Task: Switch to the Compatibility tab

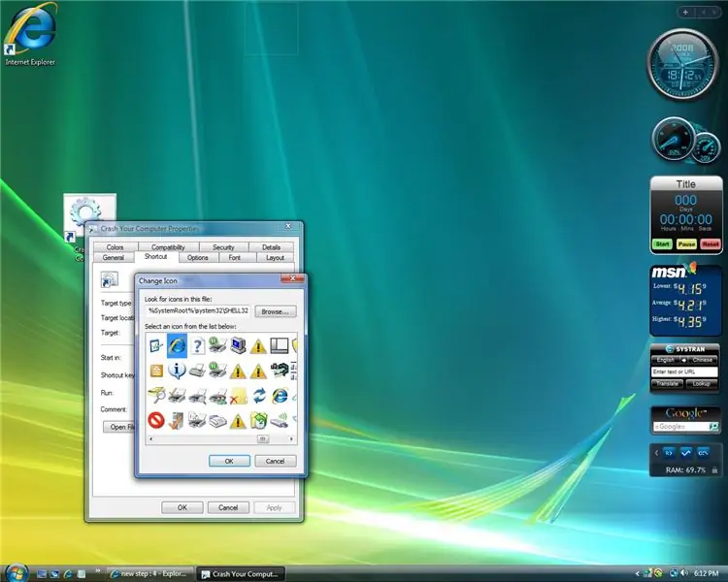Action: (x=168, y=247)
